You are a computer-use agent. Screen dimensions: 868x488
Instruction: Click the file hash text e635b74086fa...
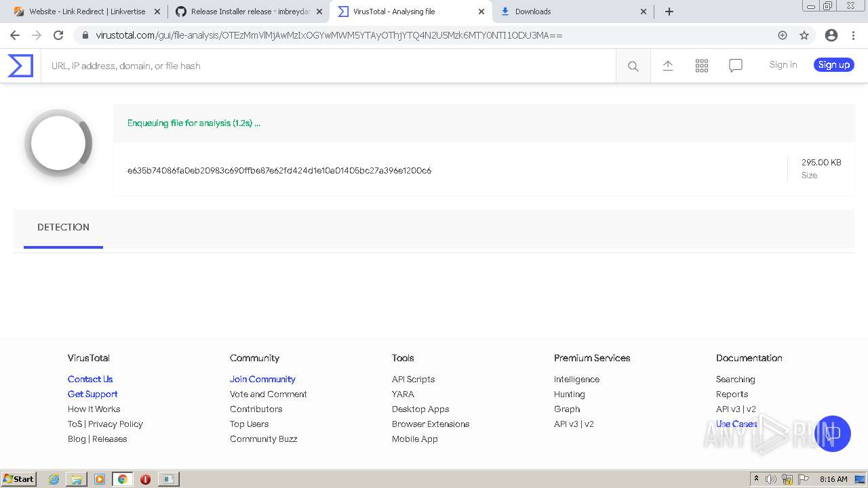279,171
